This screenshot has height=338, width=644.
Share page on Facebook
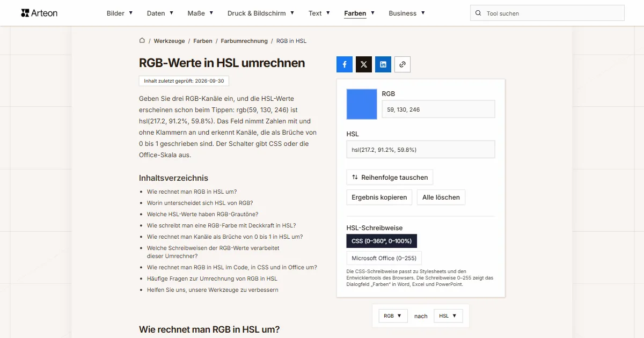click(345, 64)
